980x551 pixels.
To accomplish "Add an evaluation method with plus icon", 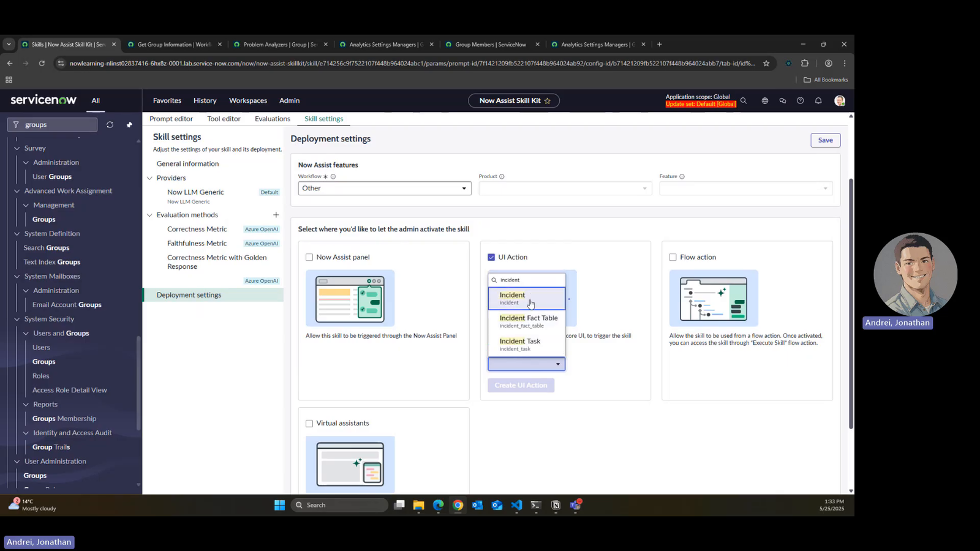I will click(276, 215).
